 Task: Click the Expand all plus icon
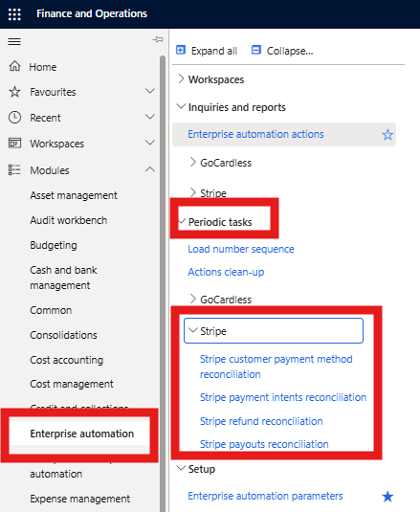[x=181, y=50]
